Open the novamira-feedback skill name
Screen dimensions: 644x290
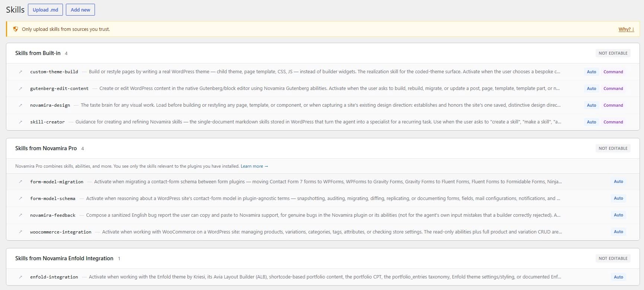[x=52, y=215]
